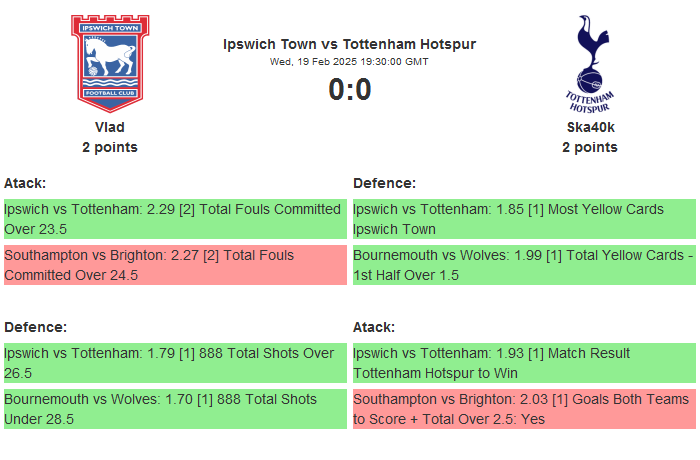This screenshot has width=700, height=460.
Task: Select player name Ska40k
Action: coord(590,127)
